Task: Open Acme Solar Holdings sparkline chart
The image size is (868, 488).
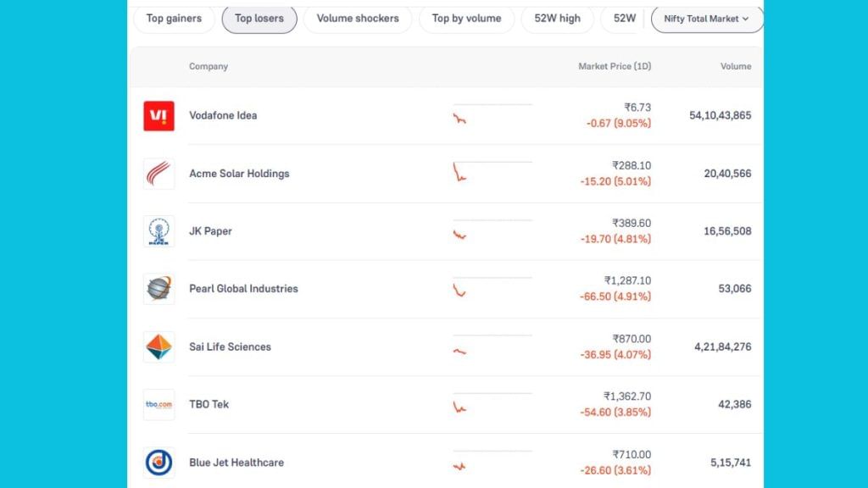Action: (x=492, y=172)
